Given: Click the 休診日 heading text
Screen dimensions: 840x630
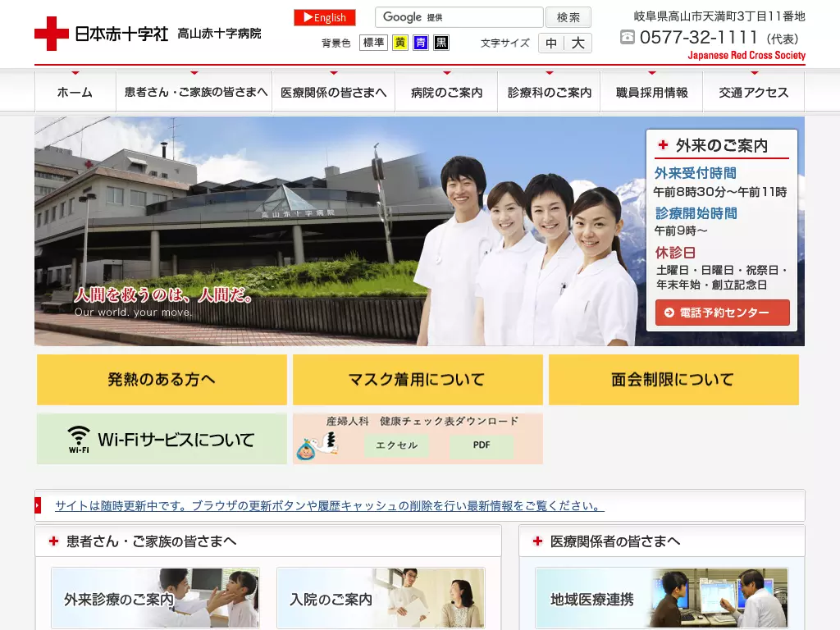Looking at the screenshot, I should pyautogui.click(x=675, y=253).
